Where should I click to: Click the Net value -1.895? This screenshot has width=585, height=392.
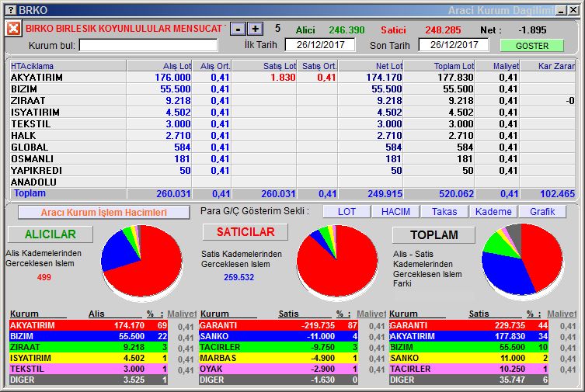coord(532,29)
